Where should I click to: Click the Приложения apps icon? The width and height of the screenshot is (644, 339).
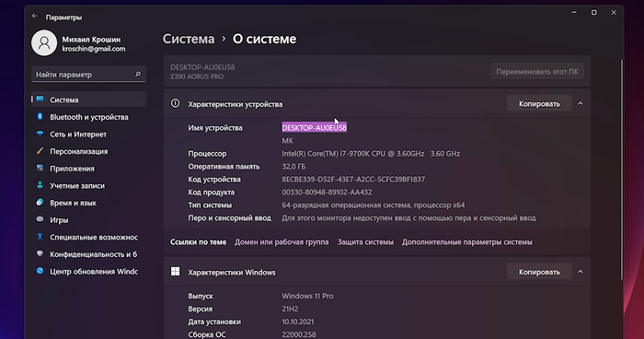(x=40, y=168)
